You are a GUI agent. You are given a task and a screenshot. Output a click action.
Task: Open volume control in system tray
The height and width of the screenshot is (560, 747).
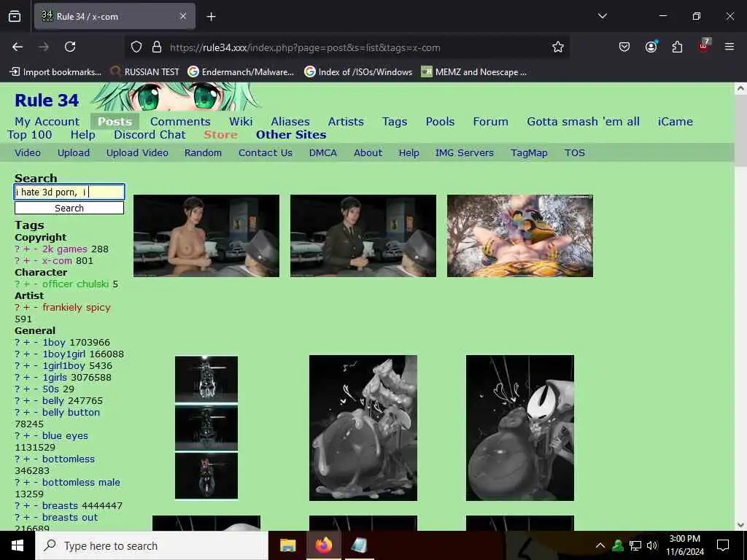[652, 545]
